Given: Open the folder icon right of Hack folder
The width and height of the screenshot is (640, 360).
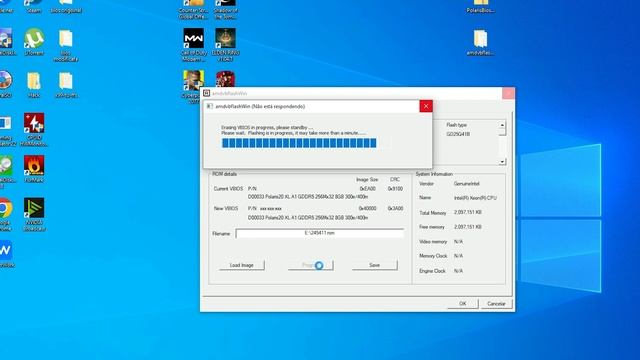Looking at the screenshot, I should click(66, 85).
